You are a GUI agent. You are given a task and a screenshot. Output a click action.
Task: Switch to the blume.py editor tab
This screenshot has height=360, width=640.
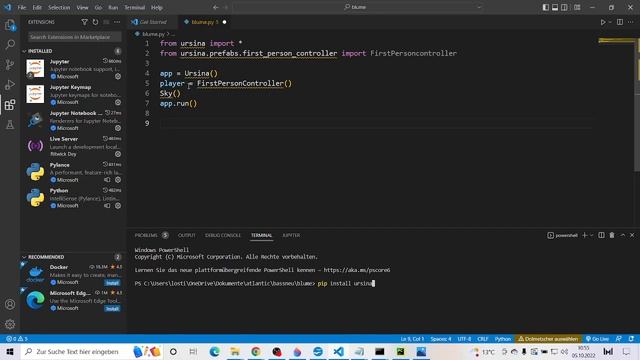(x=204, y=22)
